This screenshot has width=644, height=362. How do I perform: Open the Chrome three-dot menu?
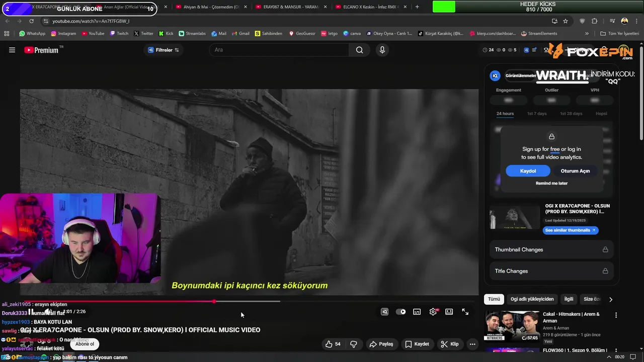[636, 21]
